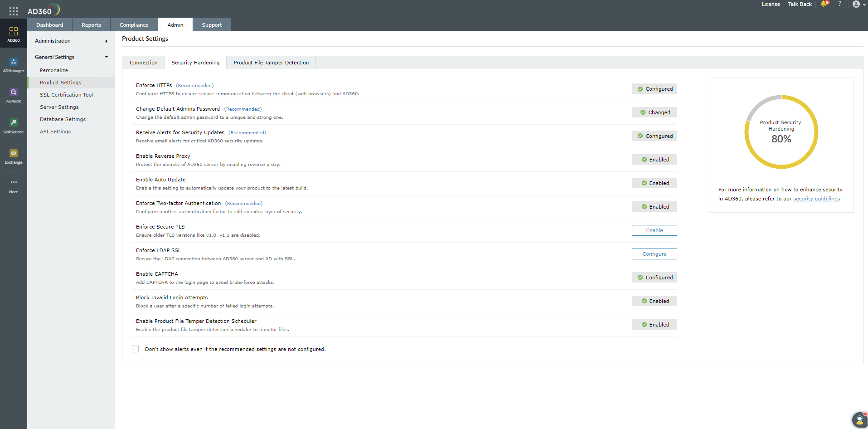This screenshot has height=429, width=868.
Task: Click the Product Security Hardening progress circle
Action: (781, 132)
